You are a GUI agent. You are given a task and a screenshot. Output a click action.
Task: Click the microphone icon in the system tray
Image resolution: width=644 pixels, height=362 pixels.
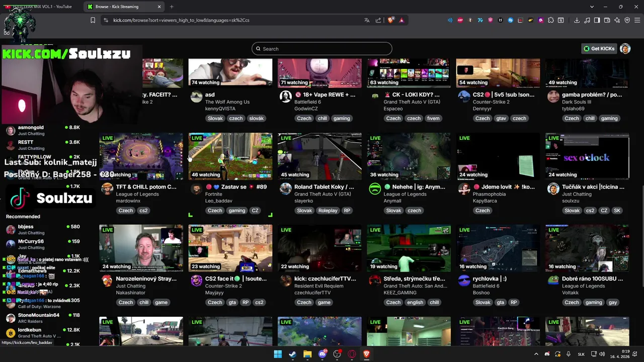coord(569,354)
